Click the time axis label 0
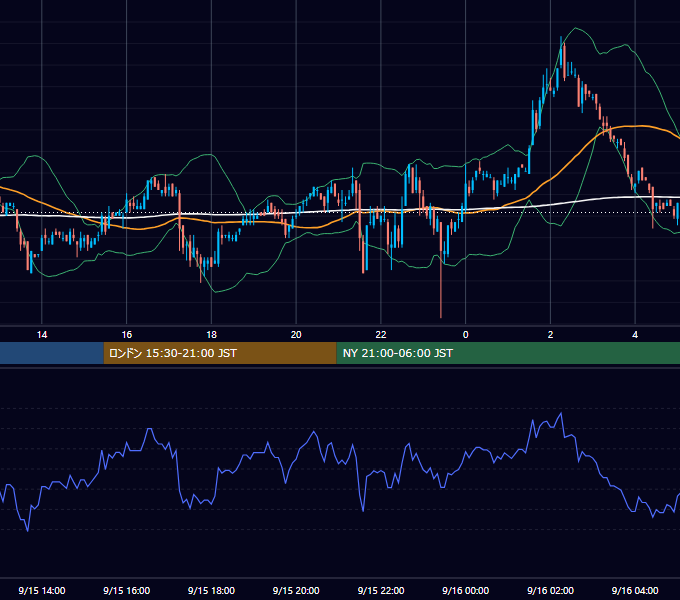Screen dimensions: 680x600 [465, 335]
